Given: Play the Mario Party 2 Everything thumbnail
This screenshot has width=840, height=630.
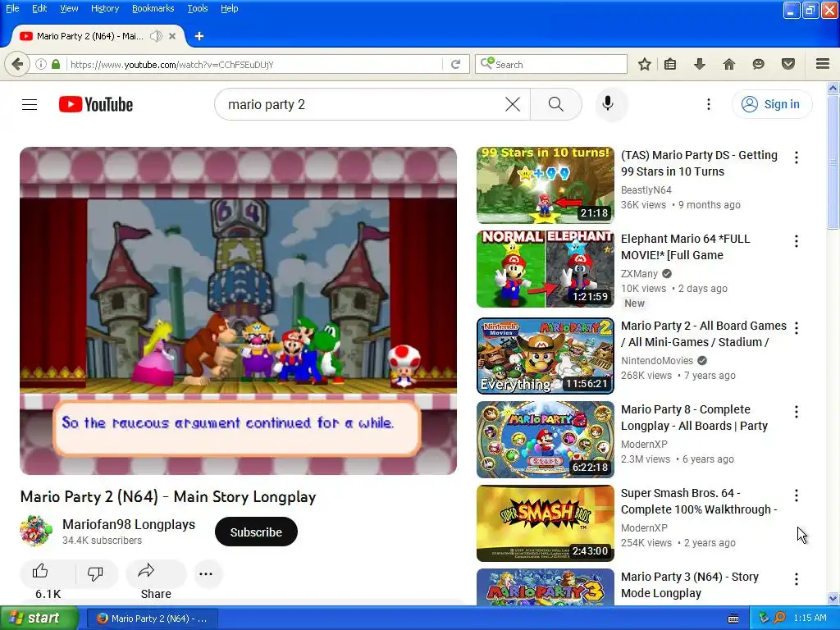Looking at the screenshot, I should 546,356.
